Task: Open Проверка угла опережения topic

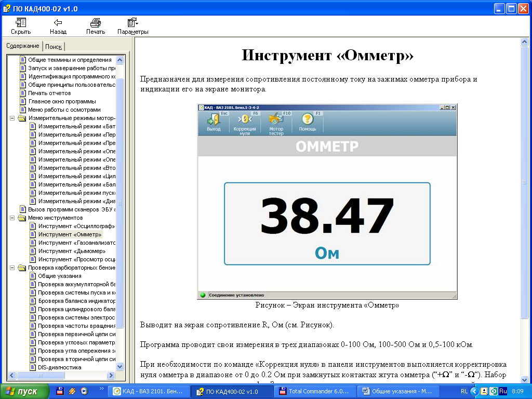Action: click(x=77, y=351)
